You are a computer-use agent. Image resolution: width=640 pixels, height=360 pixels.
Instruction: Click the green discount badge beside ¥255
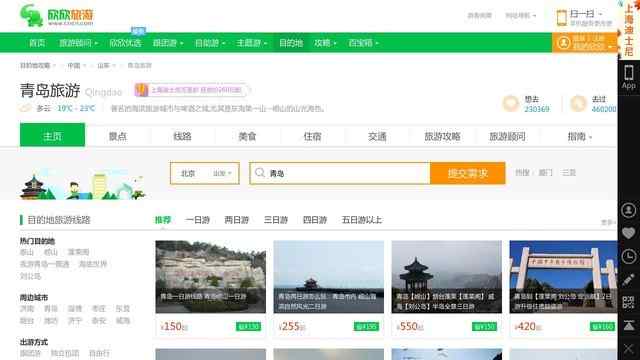pyautogui.click(x=366, y=327)
